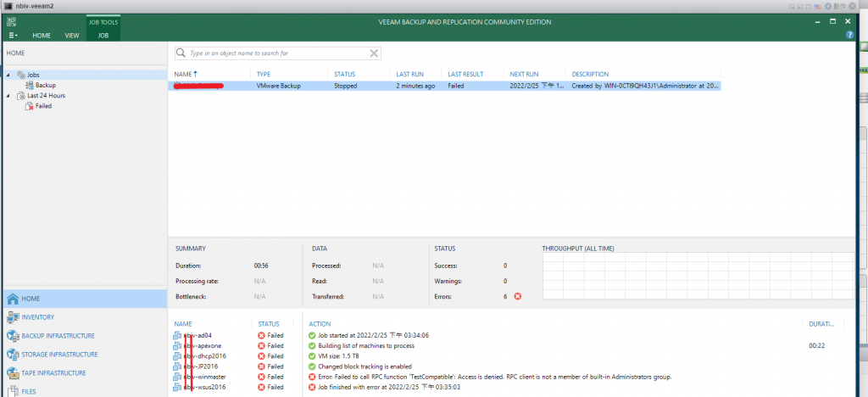Sort jobs by the TYPE column
Viewport: 868px width, 397px height.
tap(264, 74)
